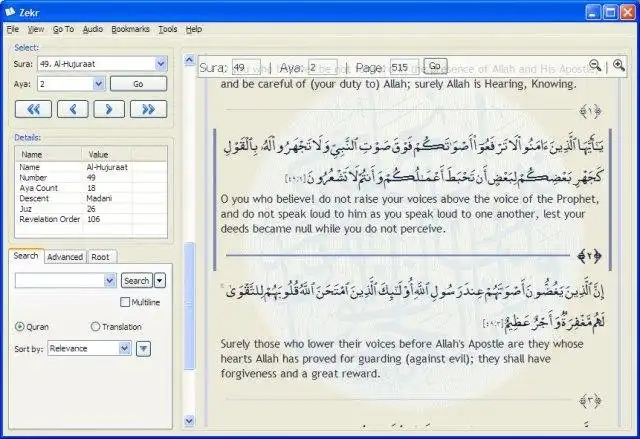
Task: Open the Help menu
Action: pos(194,29)
